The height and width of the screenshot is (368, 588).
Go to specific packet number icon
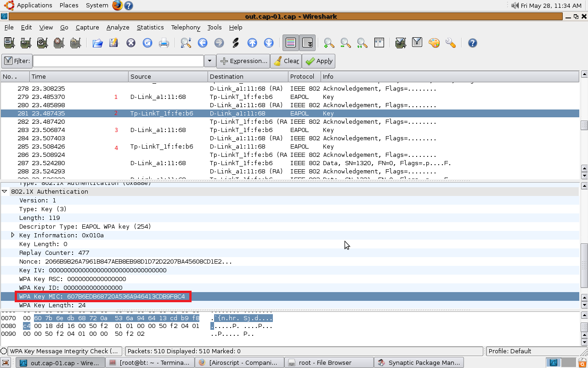(236, 43)
